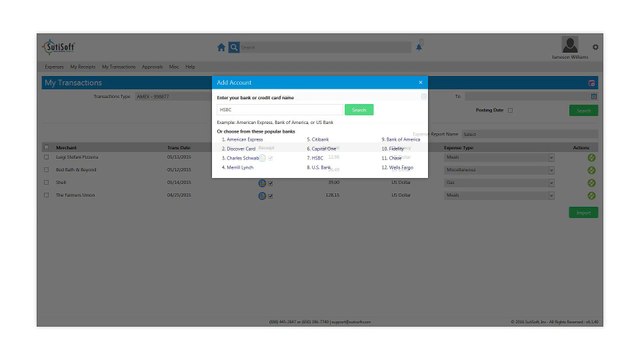Click the Trans Date column header
The image size is (640, 360).
[179, 148]
